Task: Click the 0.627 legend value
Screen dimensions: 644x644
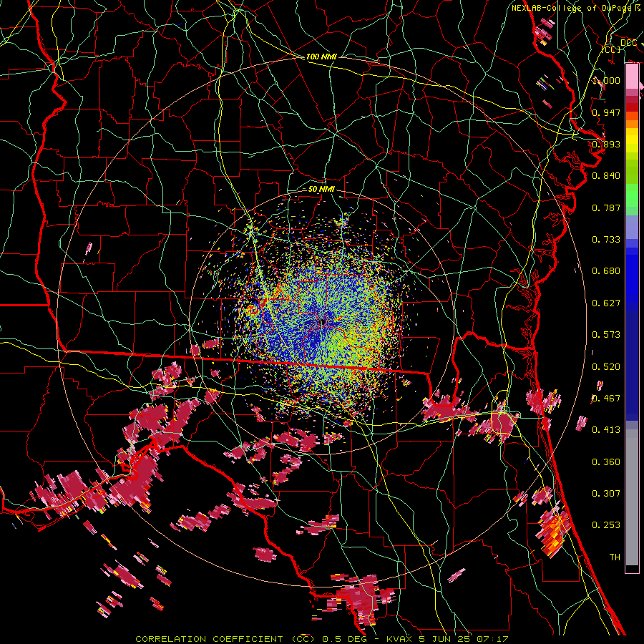Action: (x=606, y=303)
